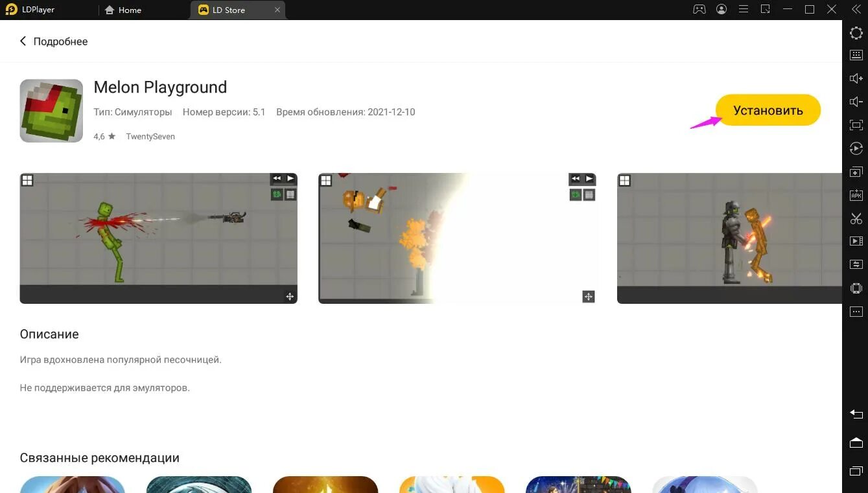Screen dimensions: 868x493
Task: Click the Связанные рекомендации heading
Action: [100, 458]
